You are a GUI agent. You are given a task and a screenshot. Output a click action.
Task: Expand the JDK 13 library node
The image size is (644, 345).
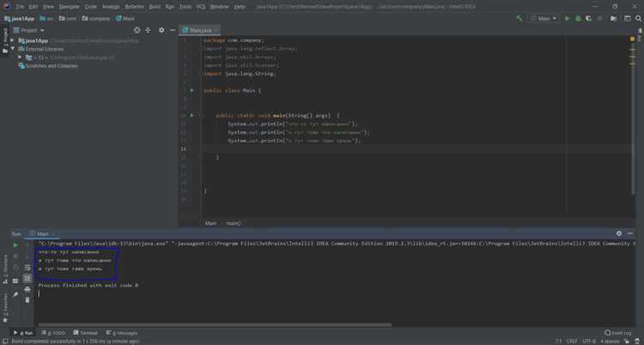pos(20,57)
